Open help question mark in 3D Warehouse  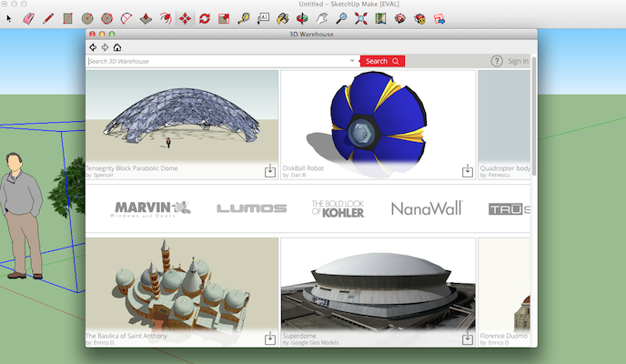coord(497,61)
